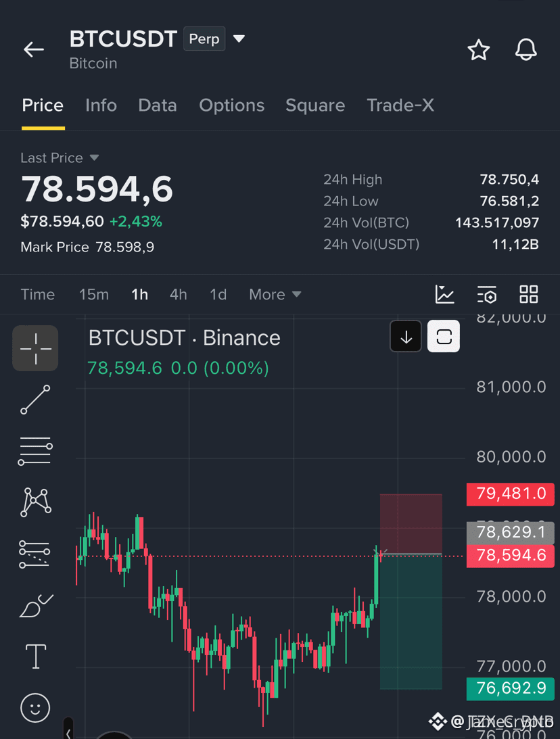Pick the long/short position prediction tool
This screenshot has width=560, height=739.
point(34,554)
